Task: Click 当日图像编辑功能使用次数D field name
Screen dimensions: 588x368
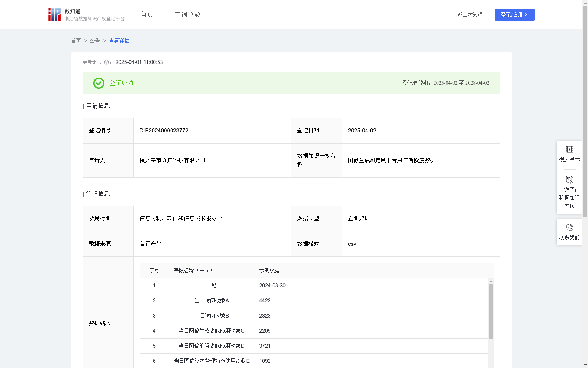Action: tap(212, 346)
